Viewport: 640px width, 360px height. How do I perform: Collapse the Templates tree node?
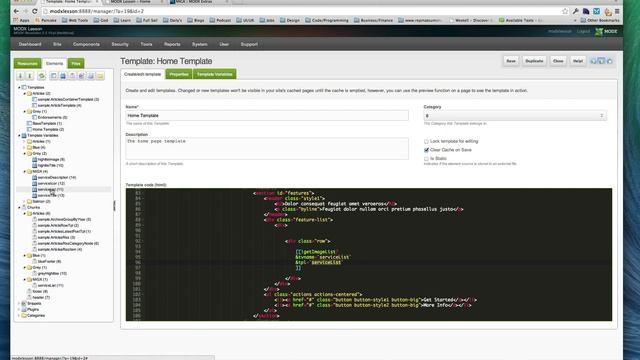pyautogui.click(x=19, y=87)
